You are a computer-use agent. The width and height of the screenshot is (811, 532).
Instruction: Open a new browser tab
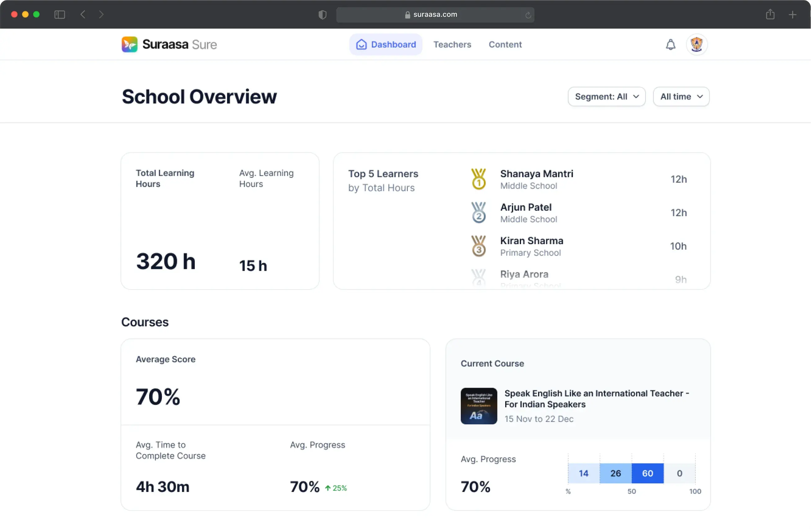tap(793, 14)
